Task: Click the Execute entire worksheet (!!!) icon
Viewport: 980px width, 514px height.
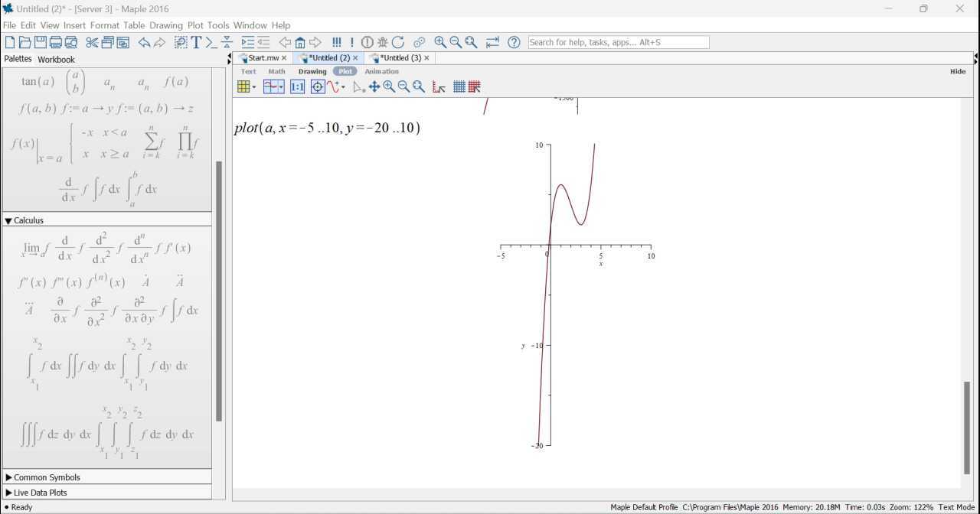Action: [336, 43]
